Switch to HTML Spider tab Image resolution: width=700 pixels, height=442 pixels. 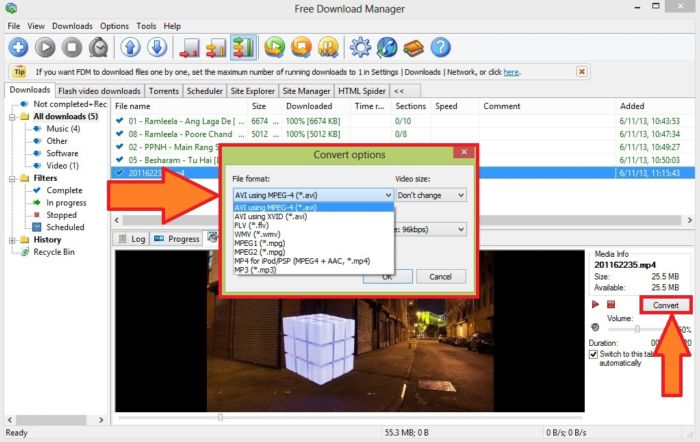click(x=362, y=91)
